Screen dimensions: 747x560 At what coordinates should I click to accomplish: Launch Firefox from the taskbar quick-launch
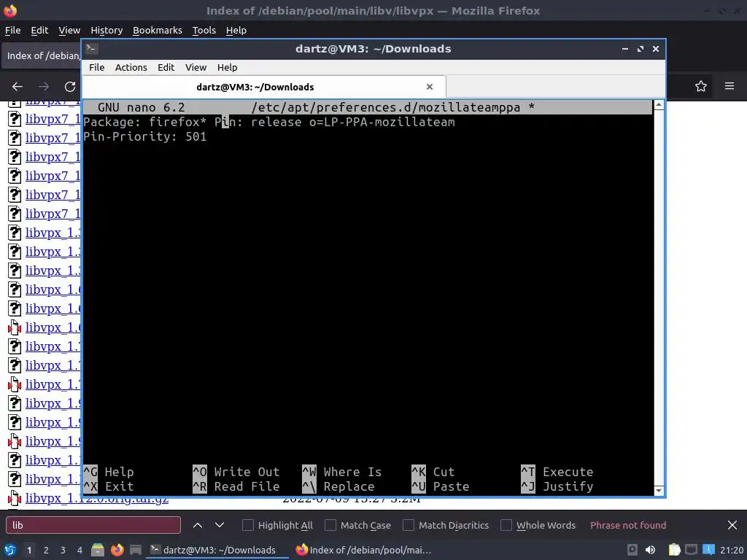click(x=117, y=550)
